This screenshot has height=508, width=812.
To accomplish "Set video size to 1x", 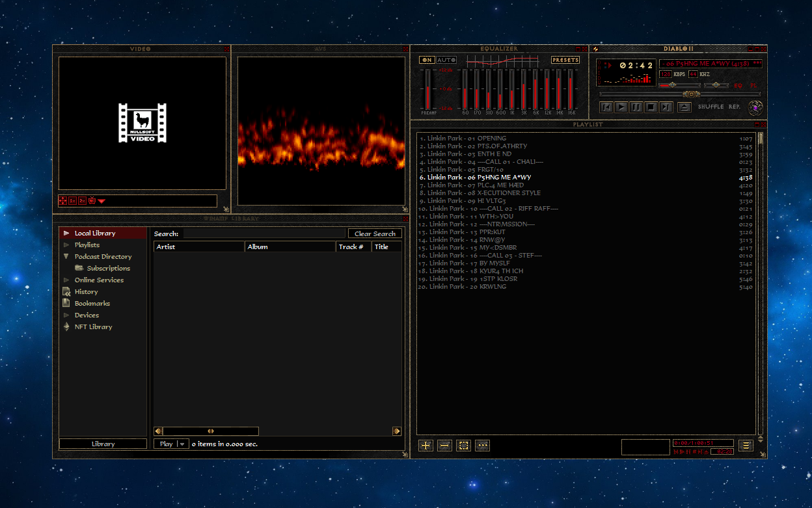I will pyautogui.click(x=73, y=201).
